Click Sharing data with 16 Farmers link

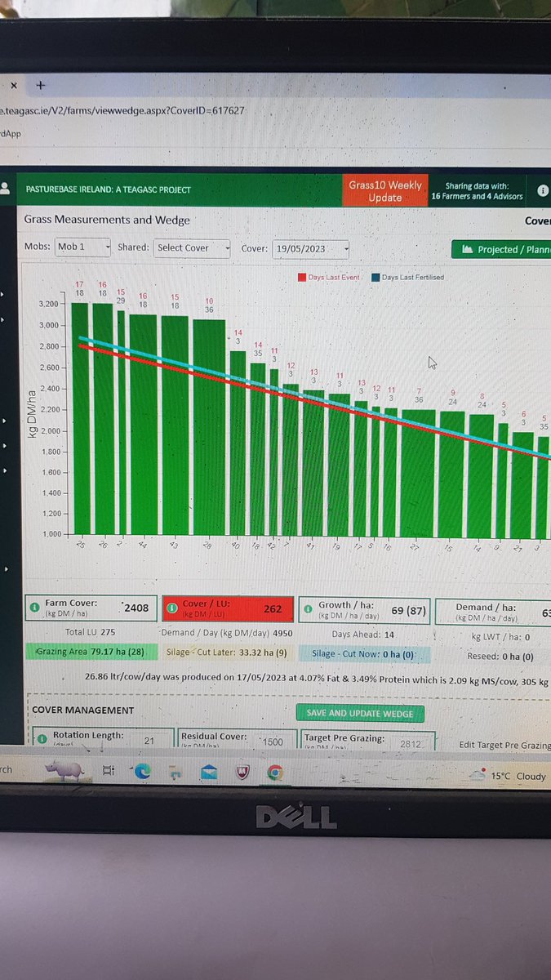[x=477, y=191]
